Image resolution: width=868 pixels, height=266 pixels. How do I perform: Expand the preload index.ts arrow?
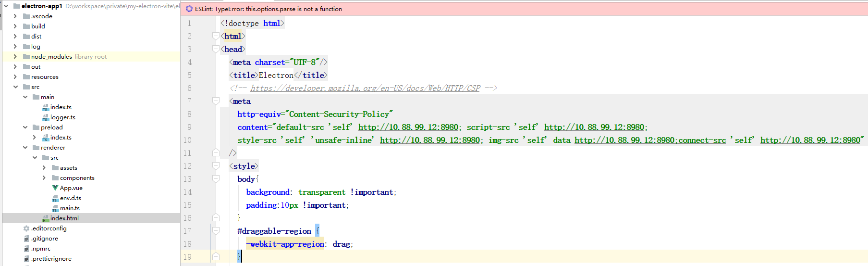[x=35, y=138]
